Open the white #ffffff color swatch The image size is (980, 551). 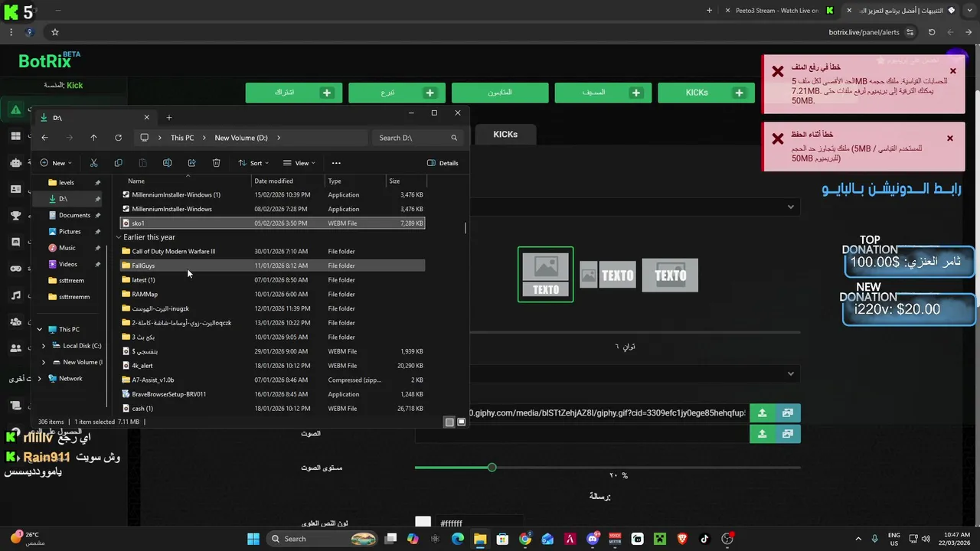point(423,523)
